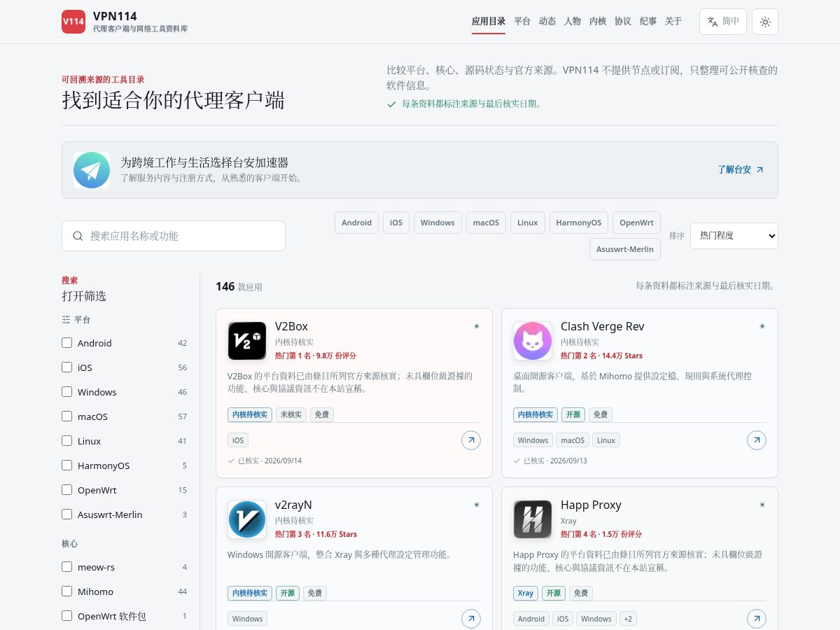
Task: Check the macOS platform checkbox
Action: point(67,416)
